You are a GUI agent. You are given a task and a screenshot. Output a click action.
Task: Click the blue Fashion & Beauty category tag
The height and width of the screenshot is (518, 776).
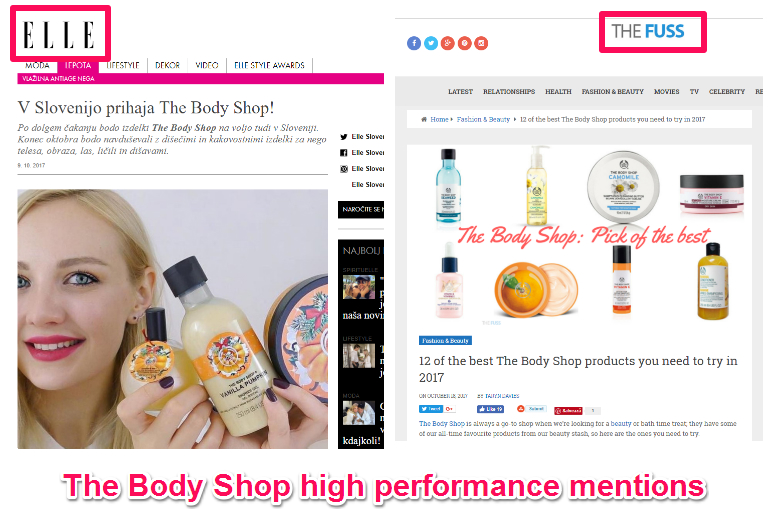pyautogui.click(x=445, y=340)
